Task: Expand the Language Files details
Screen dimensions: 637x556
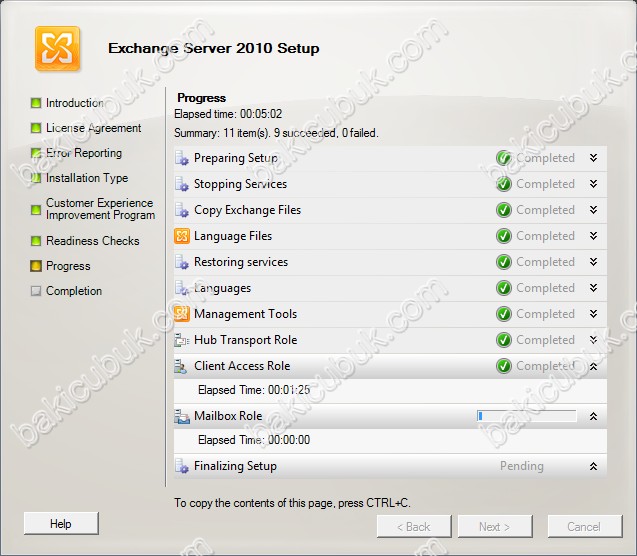Action: [594, 236]
